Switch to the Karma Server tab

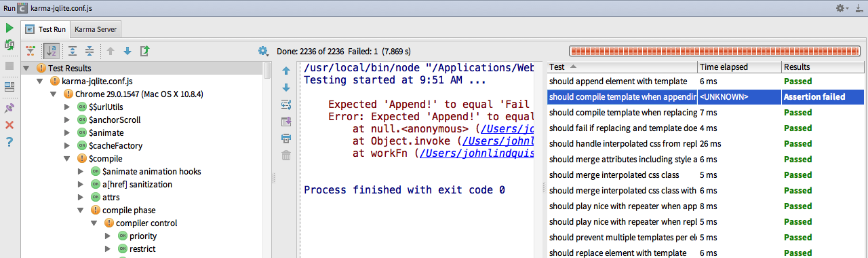point(96,29)
